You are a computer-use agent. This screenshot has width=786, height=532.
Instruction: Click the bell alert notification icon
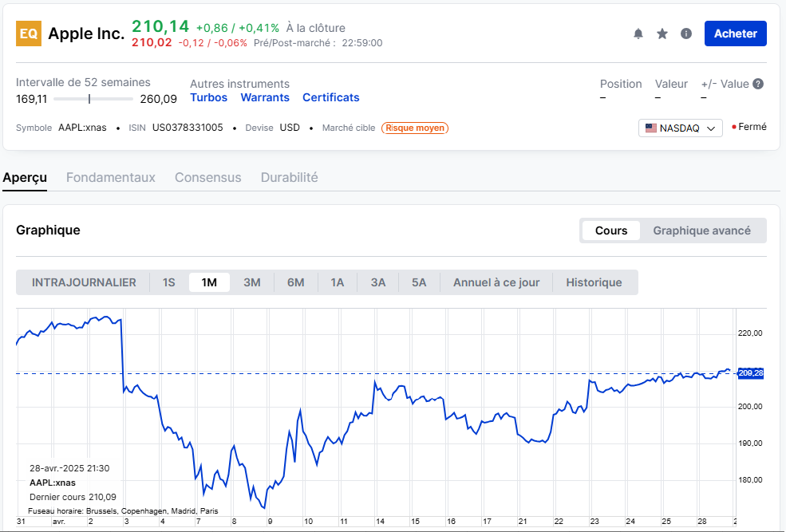point(638,33)
